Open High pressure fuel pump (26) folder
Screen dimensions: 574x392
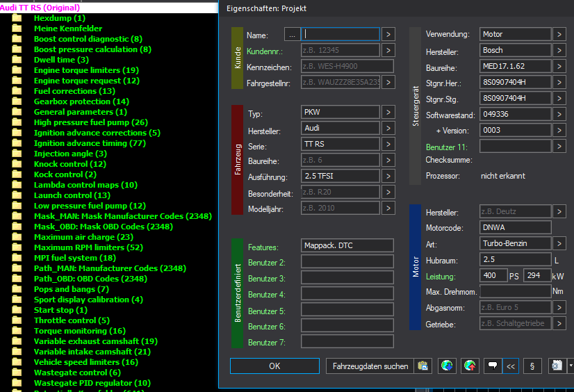(x=91, y=122)
